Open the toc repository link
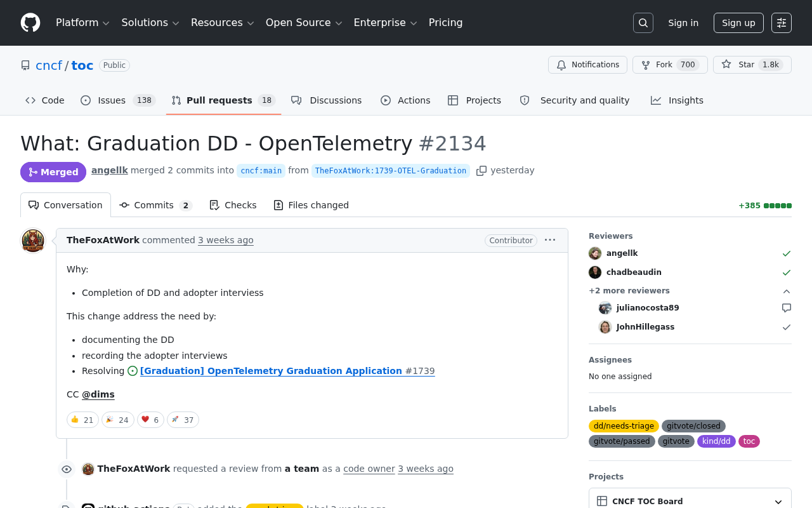 [x=82, y=65]
